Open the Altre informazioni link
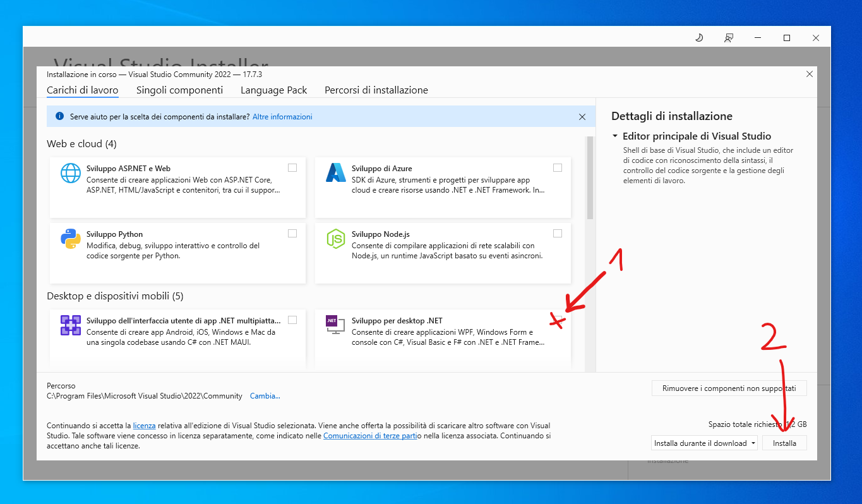This screenshot has width=862, height=504. (282, 117)
